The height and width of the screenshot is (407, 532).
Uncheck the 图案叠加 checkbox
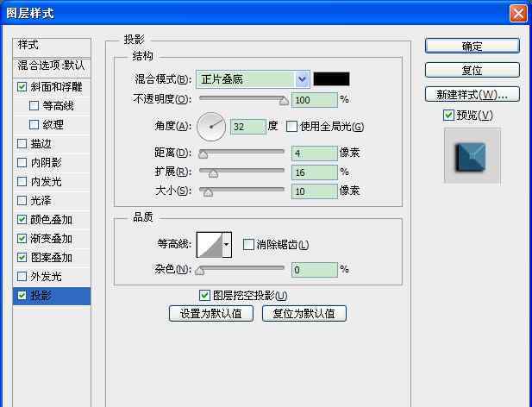[22, 258]
